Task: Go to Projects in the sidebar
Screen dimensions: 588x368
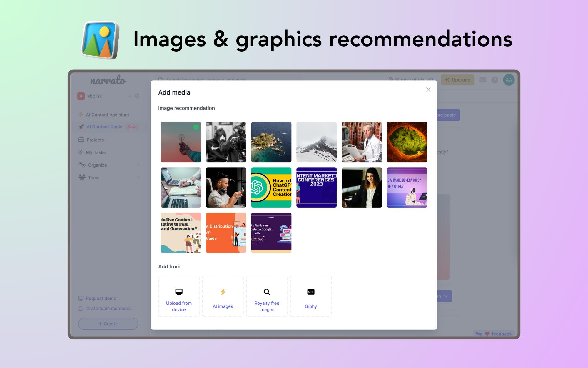Action: (x=95, y=140)
